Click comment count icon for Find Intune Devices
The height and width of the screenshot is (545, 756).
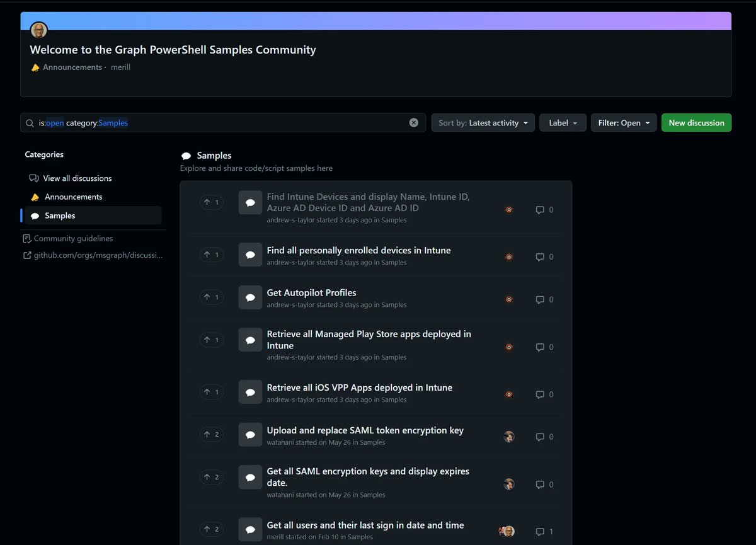point(544,210)
